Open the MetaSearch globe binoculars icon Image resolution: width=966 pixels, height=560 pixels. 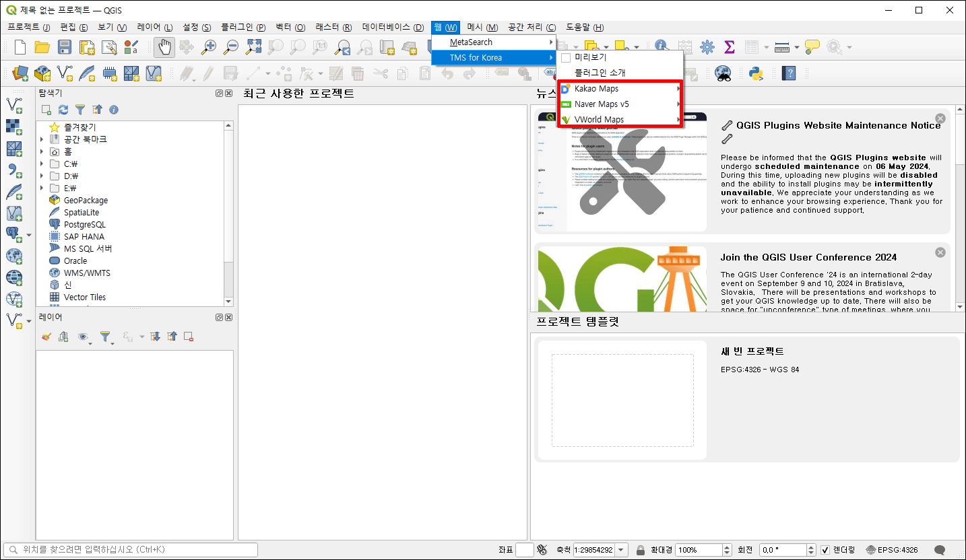point(723,73)
